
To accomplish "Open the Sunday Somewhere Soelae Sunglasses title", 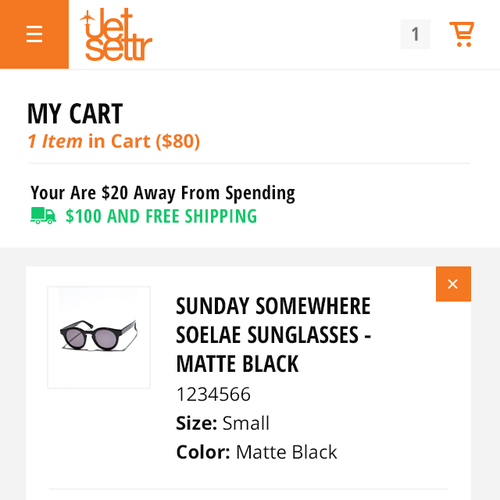I will [273, 335].
